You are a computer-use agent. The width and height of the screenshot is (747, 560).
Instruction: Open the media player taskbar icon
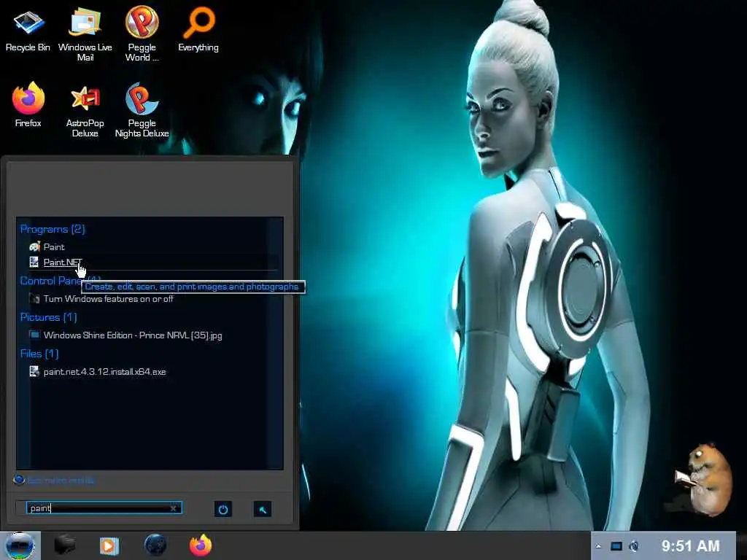(x=109, y=545)
